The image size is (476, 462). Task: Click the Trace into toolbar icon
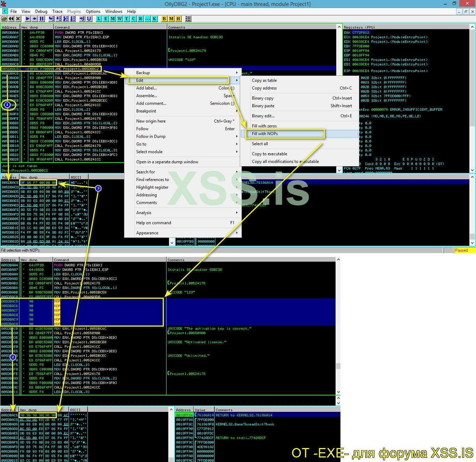coord(66,19)
